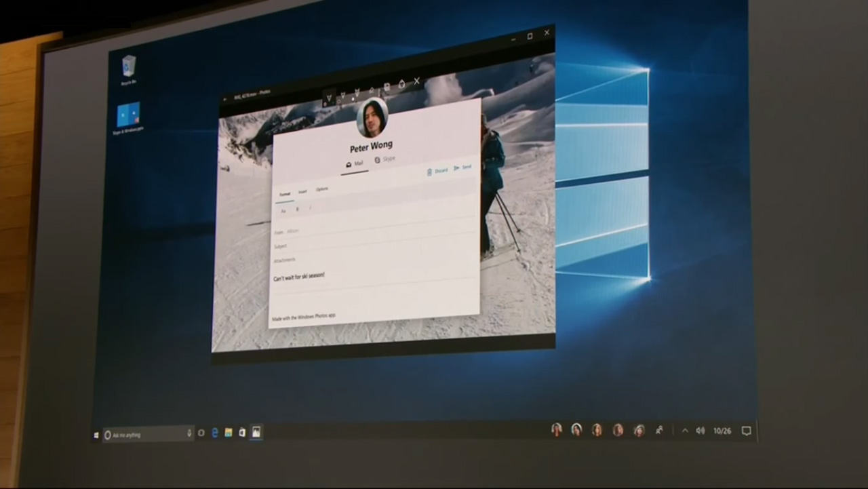
Task: Open the Aa font formatting dropdown
Action: [x=283, y=210]
